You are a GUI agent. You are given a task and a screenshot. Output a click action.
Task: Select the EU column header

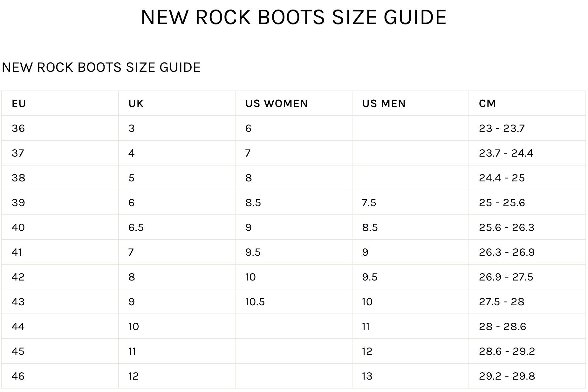coord(19,104)
